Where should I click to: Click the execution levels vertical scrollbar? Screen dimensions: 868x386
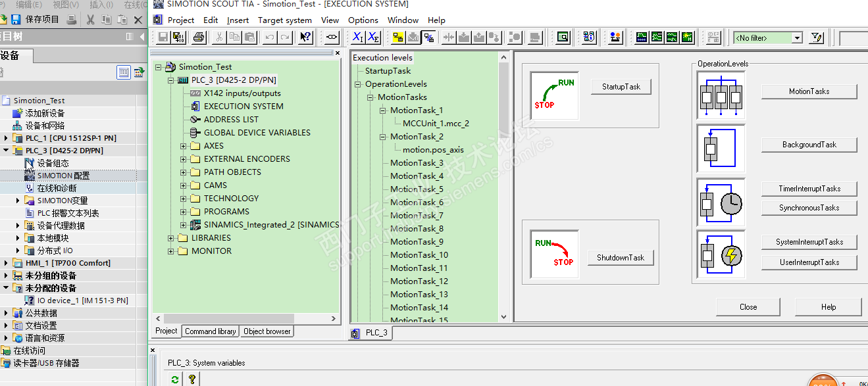[x=503, y=187]
